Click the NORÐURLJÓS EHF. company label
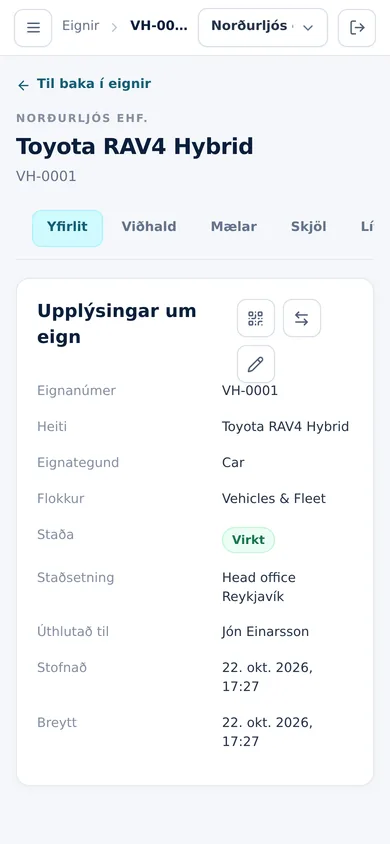The width and height of the screenshot is (390, 844). pos(82,118)
